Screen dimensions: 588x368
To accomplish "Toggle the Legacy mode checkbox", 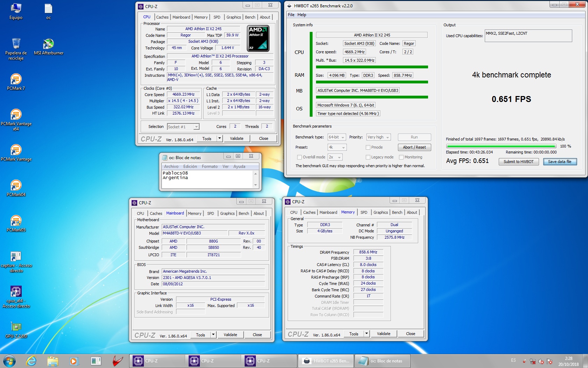I will [368, 157].
